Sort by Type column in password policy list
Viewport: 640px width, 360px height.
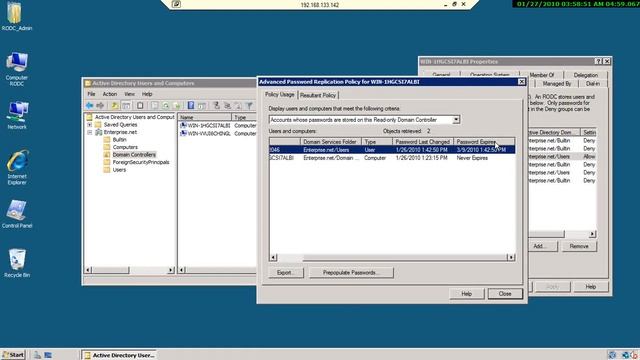click(377, 142)
